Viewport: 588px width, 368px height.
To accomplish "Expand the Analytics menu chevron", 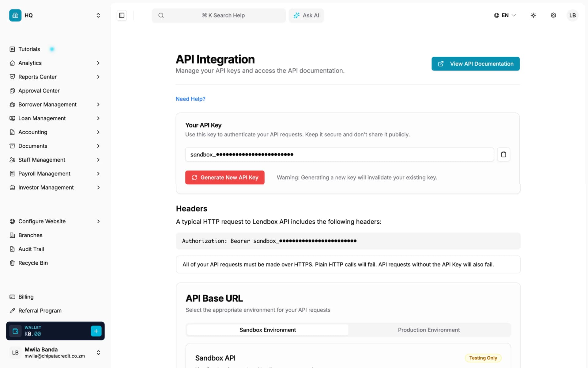I will (x=98, y=63).
